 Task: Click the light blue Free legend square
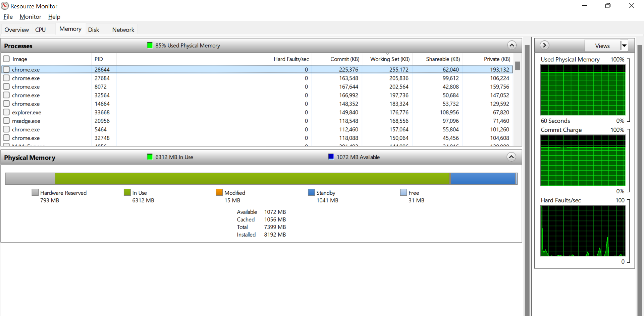click(x=404, y=192)
